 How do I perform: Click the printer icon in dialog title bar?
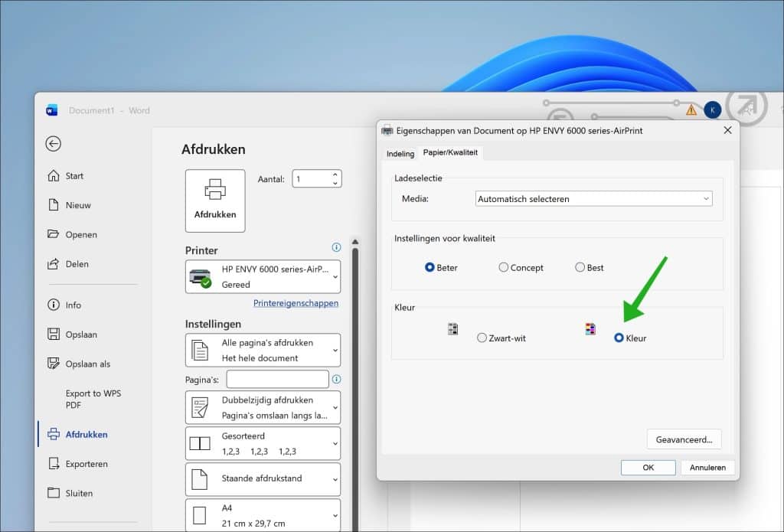point(387,130)
